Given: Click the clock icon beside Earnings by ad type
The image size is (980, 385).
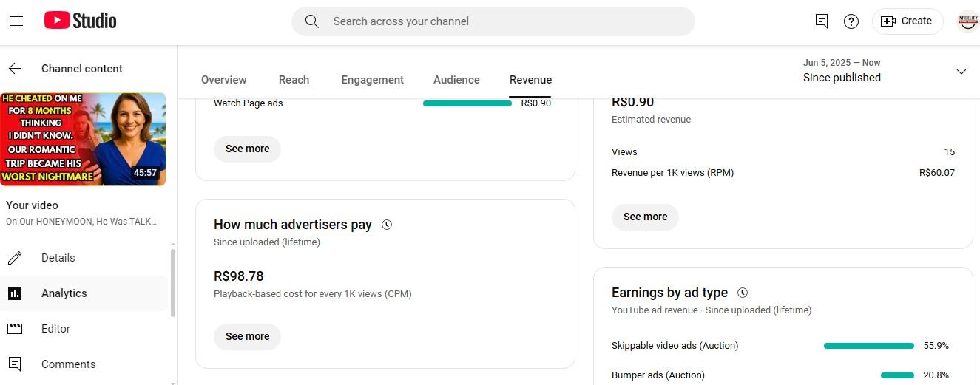Looking at the screenshot, I should (743, 293).
